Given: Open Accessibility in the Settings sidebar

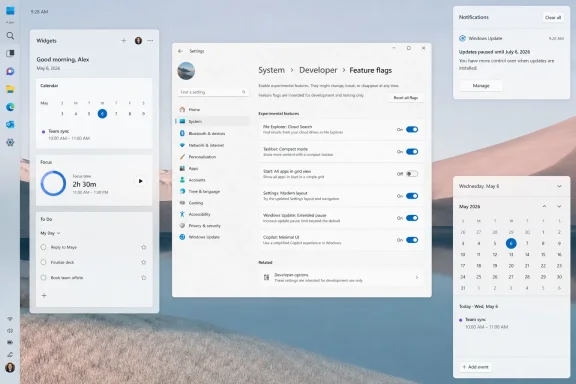Looking at the screenshot, I should (213, 214).
